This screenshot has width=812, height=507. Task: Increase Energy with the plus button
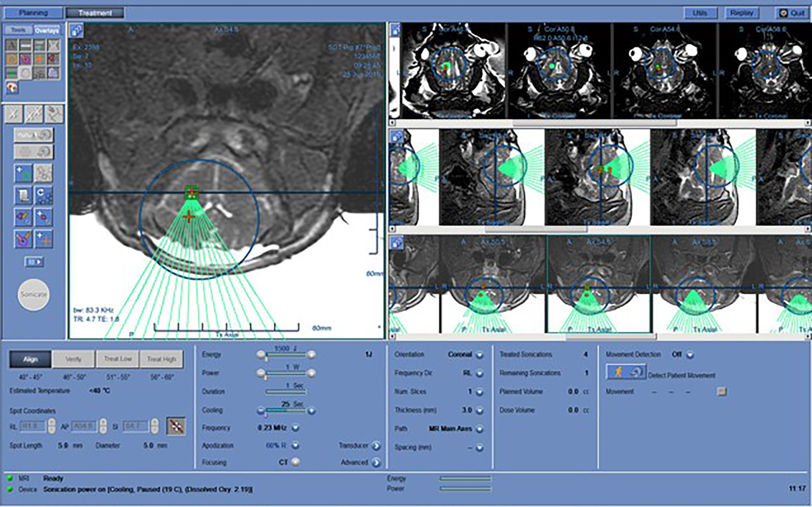click(x=311, y=354)
